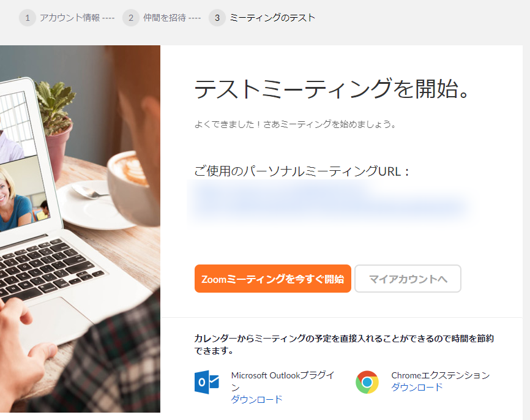Click the text よくできました！さあミーティングを始めましょう。
Screen dimensions: 530x420
(295, 124)
